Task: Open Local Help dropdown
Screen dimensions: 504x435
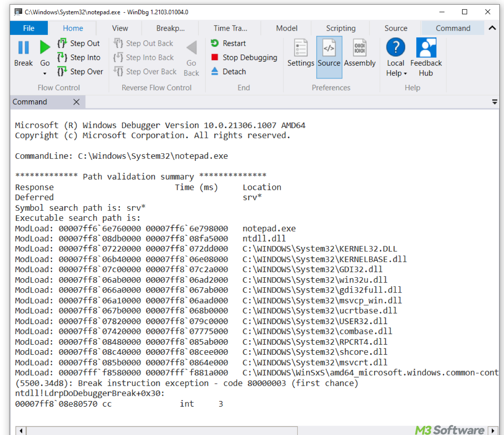Action: click(x=396, y=57)
